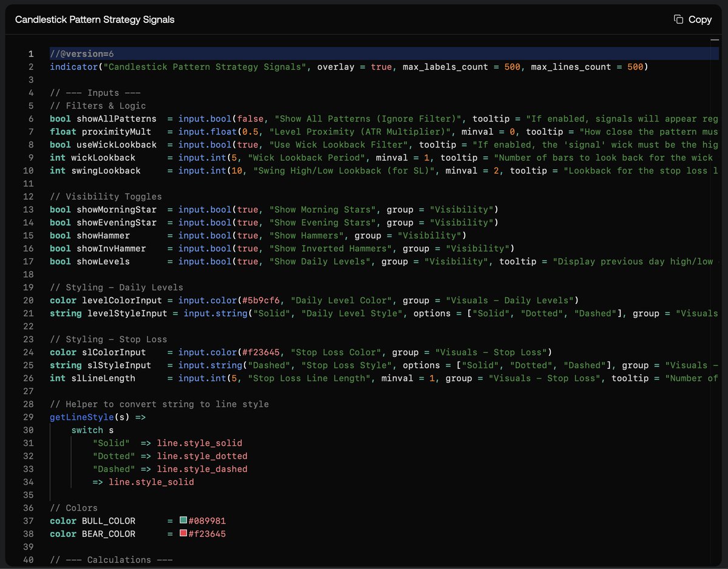Screen dimensions: 728x569
Task: Click the green swatch next to #089981
Action: click(183, 520)
